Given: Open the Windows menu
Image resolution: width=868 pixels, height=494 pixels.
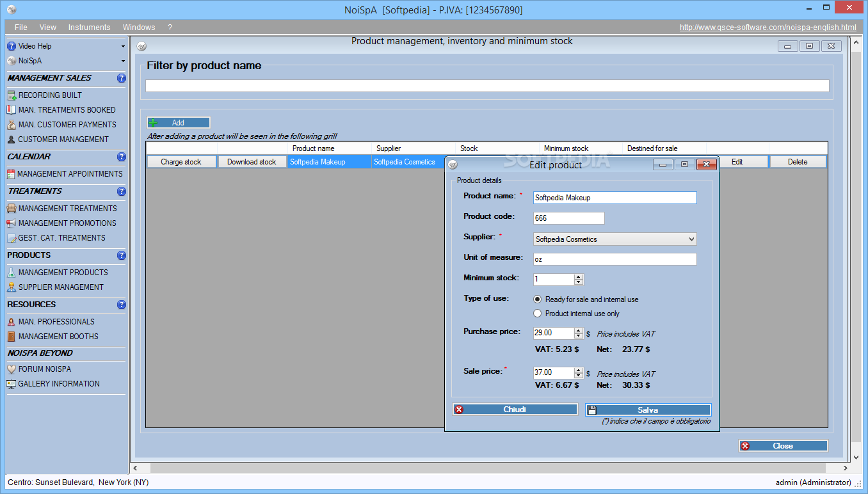Looking at the screenshot, I should [139, 28].
